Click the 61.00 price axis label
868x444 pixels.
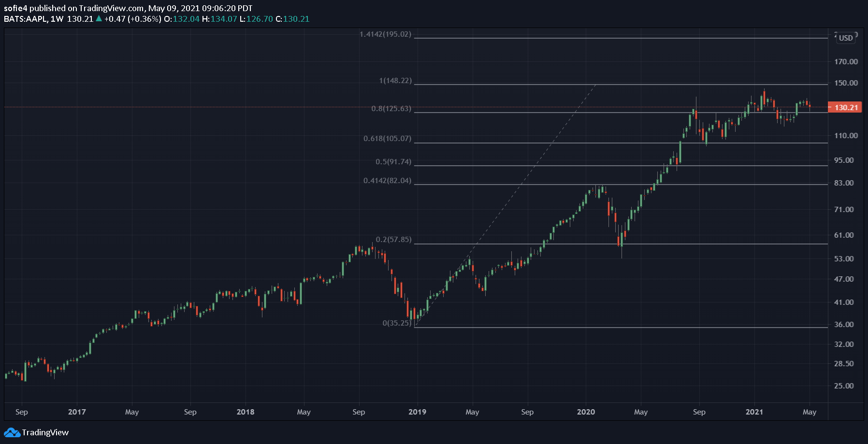(x=844, y=235)
